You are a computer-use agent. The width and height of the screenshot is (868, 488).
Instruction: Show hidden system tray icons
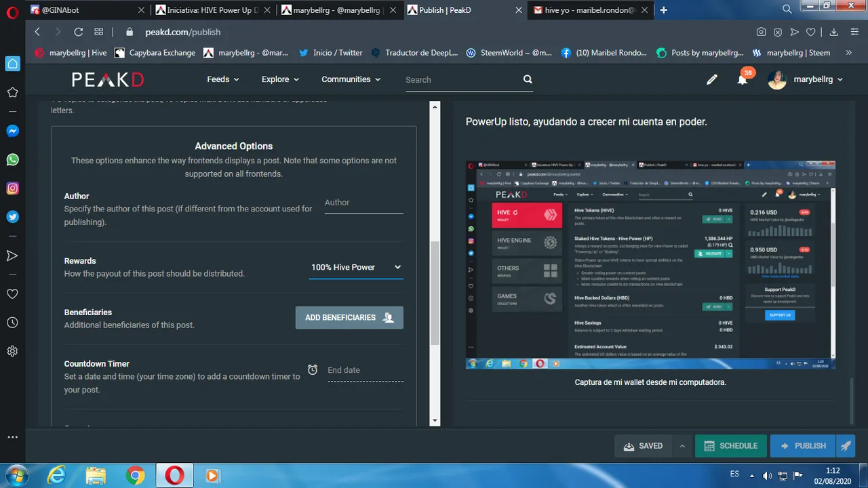752,475
